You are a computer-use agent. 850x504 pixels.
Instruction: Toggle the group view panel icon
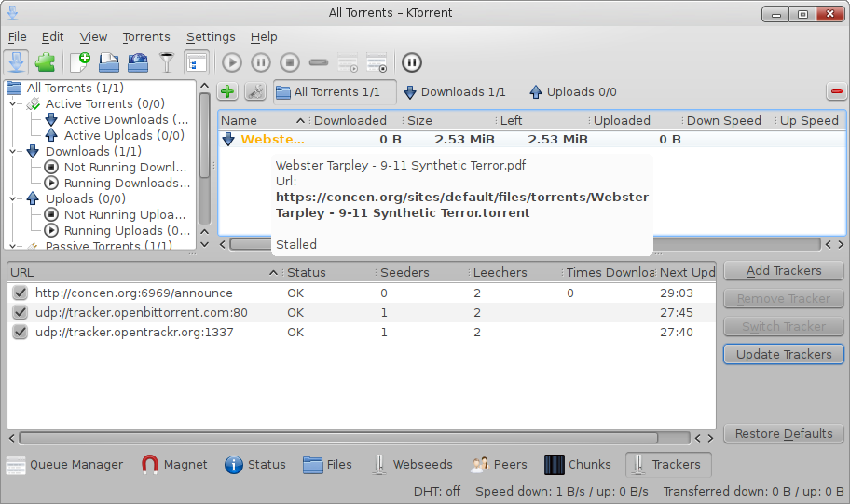tap(197, 62)
